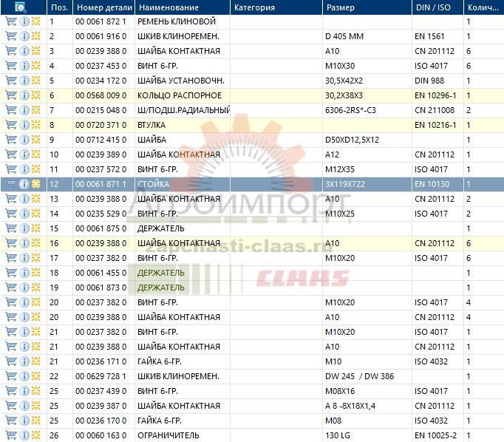Click EN 10130 cell
Screen dimensions: 504x442
point(432,184)
